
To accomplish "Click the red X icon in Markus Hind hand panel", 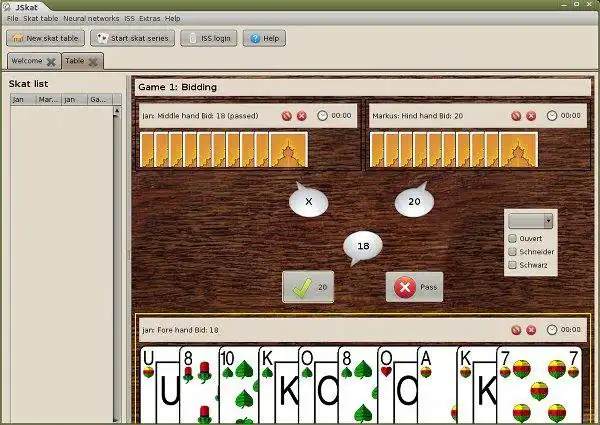I will tap(531, 116).
